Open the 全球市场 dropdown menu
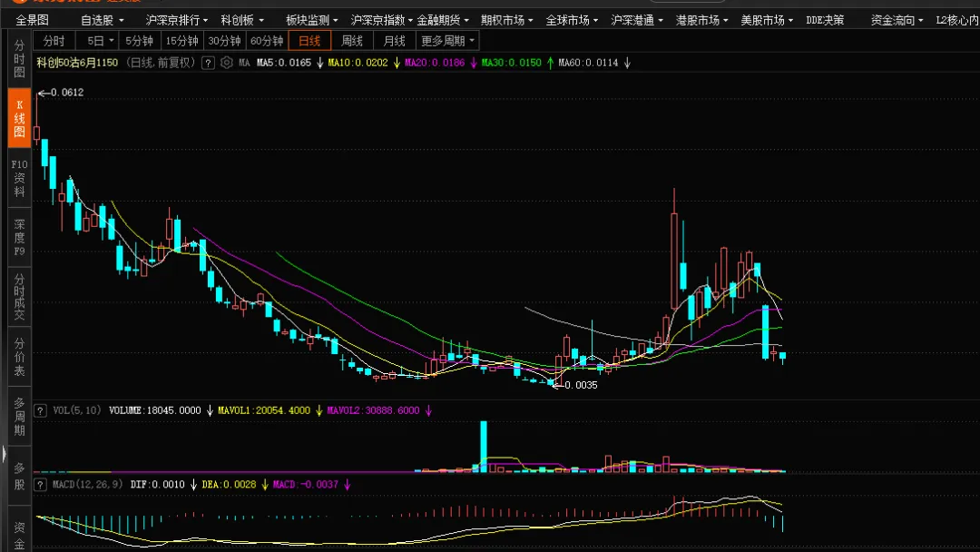The image size is (980, 552). pos(572,21)
